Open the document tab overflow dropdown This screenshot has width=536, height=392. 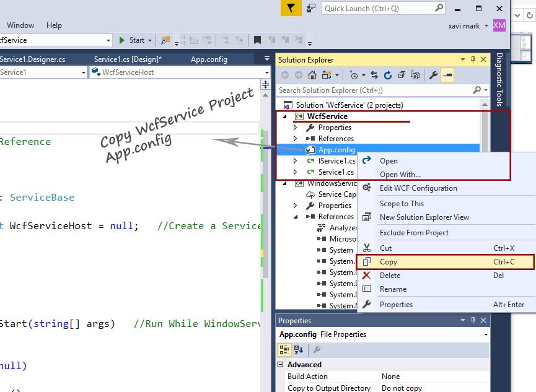click(267, 58)
